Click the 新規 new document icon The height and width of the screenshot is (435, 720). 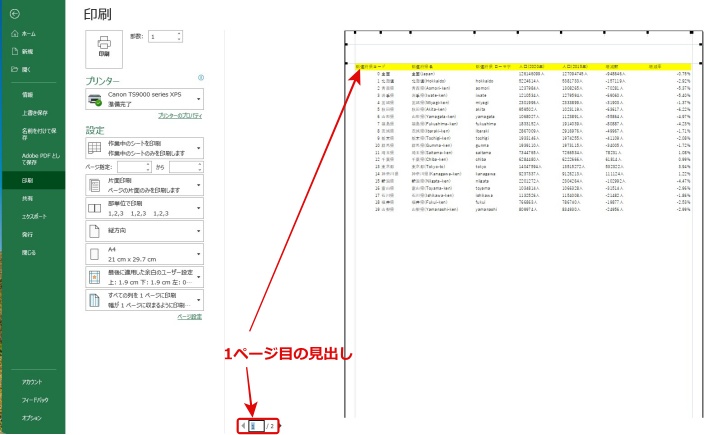15,51
